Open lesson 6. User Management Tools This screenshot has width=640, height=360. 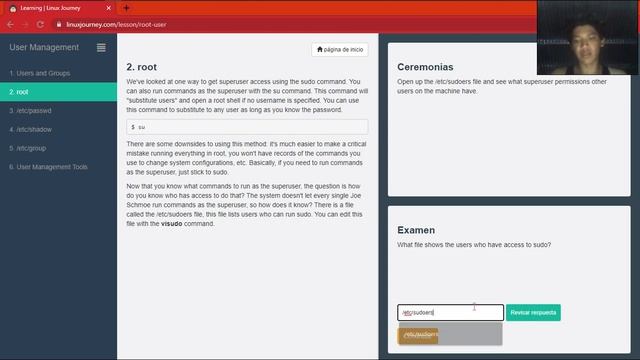tap(58, 167)
